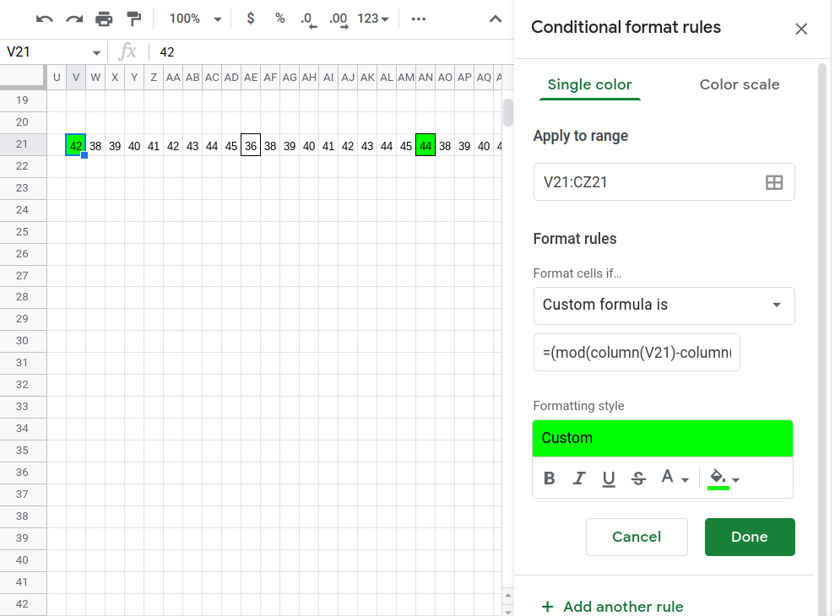Switch to the Color scale tab
The image size is (840, 616).
[x=740, y=84]
